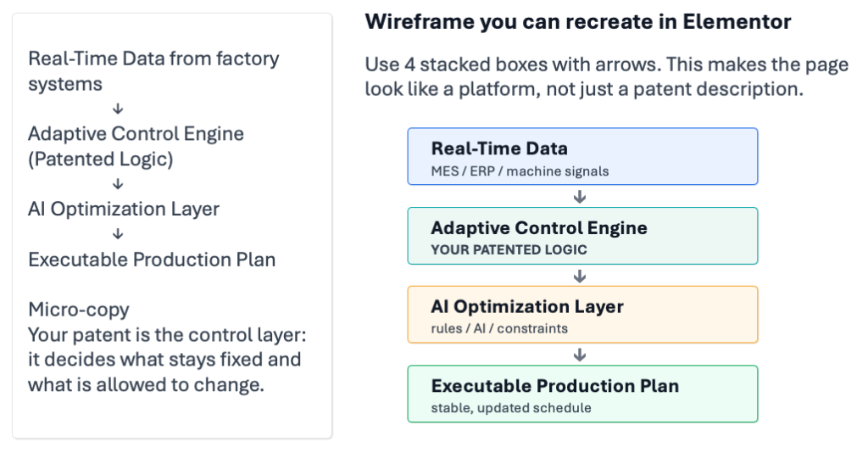The image size is (868, 453).
Task: Click the 'YOUR PATENTED LOGIC' label
Action: pos(509,250)
